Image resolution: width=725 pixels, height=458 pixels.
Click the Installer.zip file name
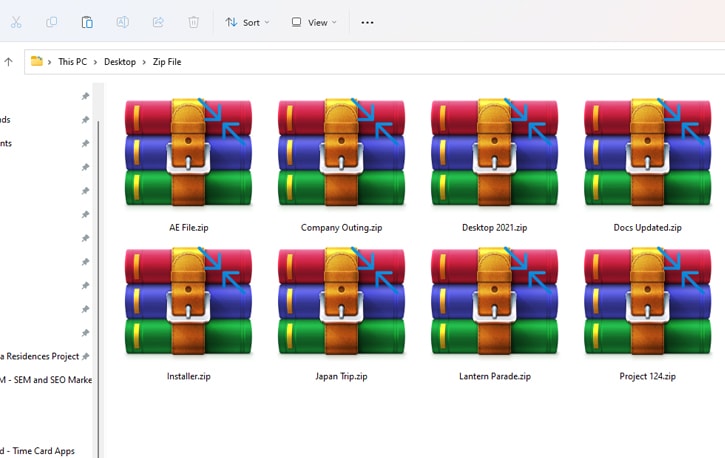[189, 376]
